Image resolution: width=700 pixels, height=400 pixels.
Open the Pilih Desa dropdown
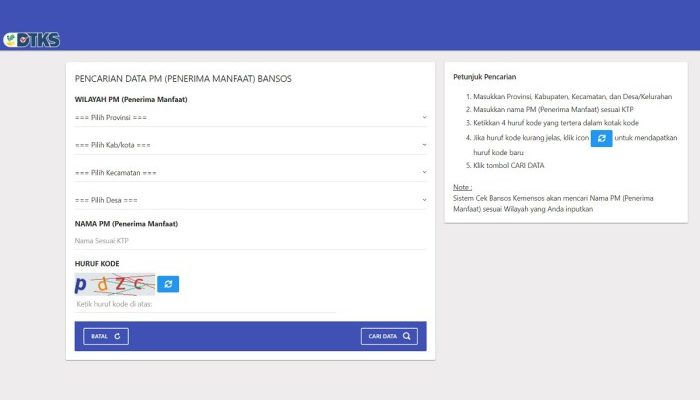[x=250, y=200]
